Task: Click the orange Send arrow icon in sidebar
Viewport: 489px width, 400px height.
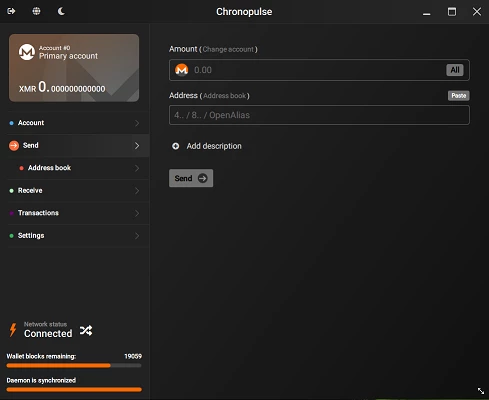Action: pyautogui.click(x=14, y=146)
